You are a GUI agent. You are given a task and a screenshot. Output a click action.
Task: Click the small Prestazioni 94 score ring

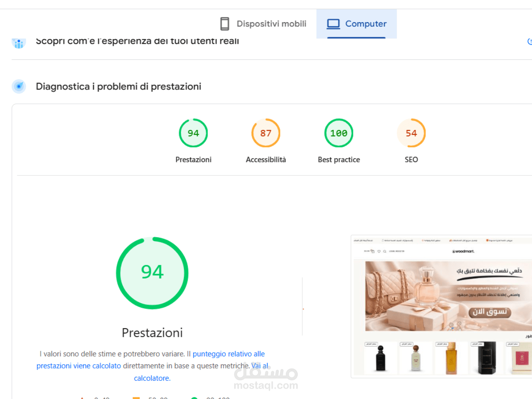[x=193, y=133]
